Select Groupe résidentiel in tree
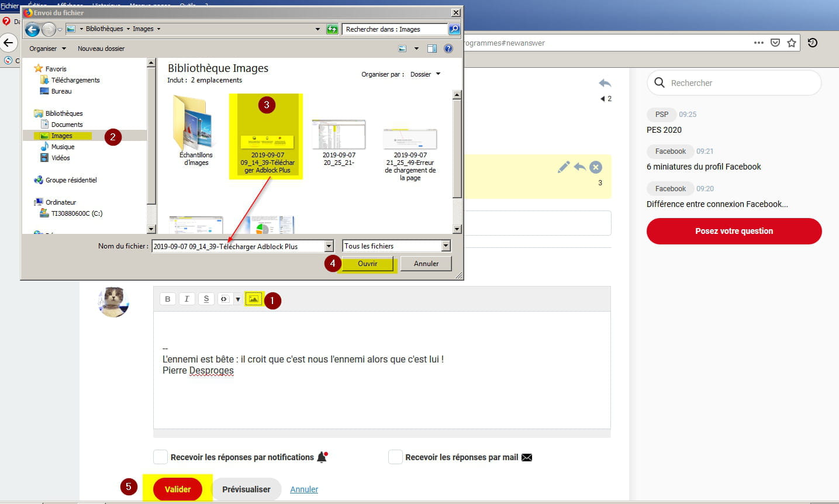839x504 pixels. pos(65,180)
